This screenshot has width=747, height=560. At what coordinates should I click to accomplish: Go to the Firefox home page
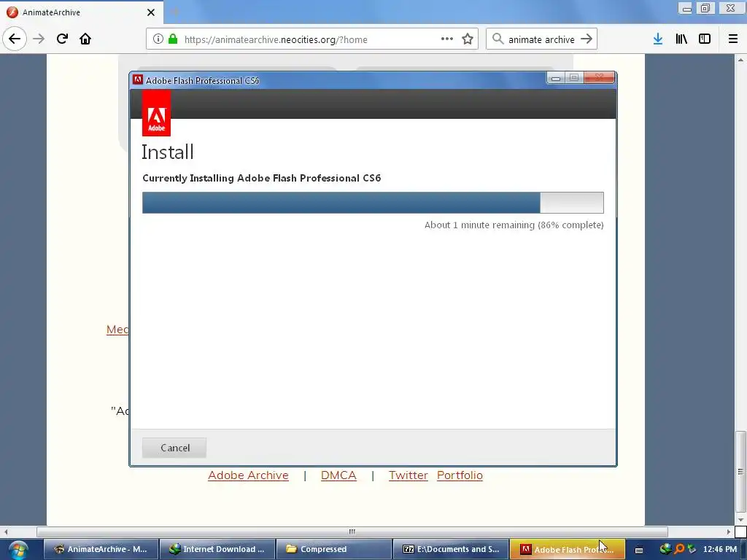click(x=85, y=39)
